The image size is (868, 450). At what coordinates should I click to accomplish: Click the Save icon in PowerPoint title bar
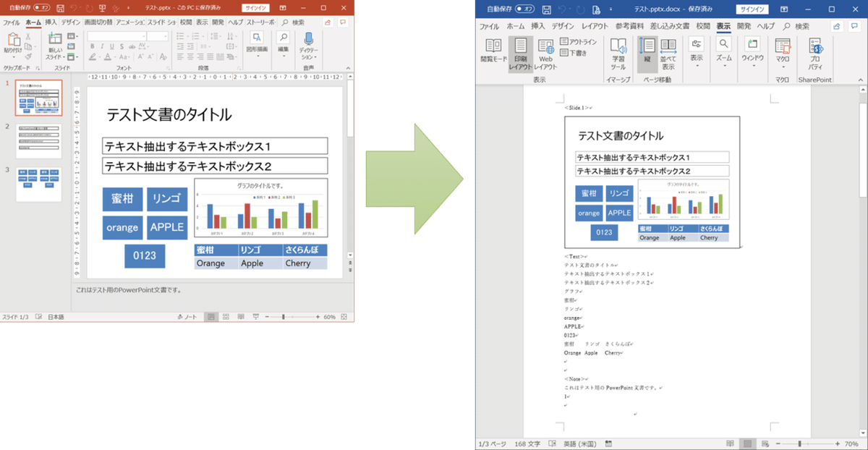[59, 9]
